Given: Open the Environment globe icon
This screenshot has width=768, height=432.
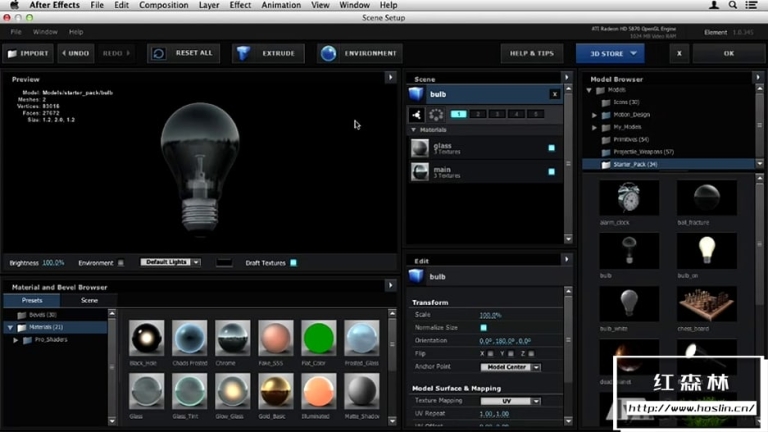Looking at the screenshot, I should (x=328, y=53).
